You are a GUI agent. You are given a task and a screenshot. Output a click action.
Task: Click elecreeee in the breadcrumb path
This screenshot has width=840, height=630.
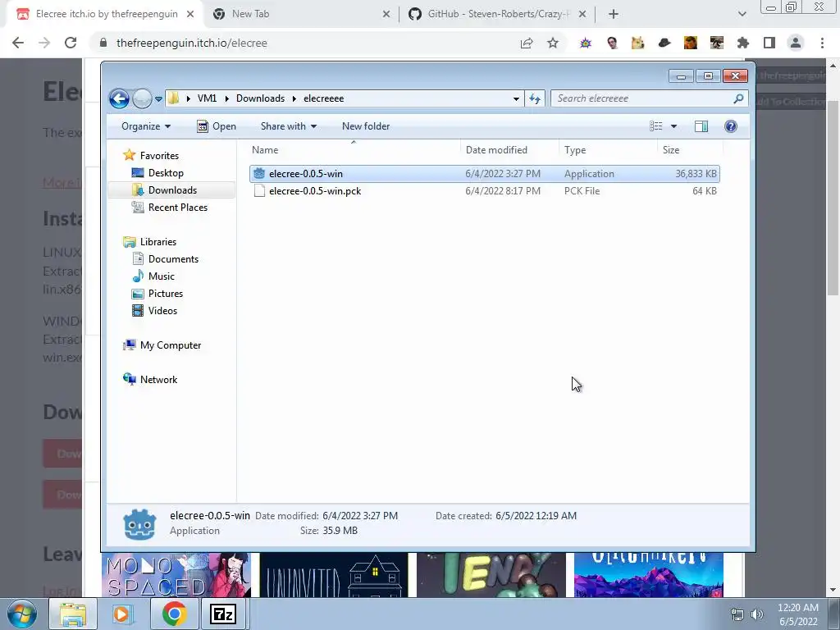323,98
